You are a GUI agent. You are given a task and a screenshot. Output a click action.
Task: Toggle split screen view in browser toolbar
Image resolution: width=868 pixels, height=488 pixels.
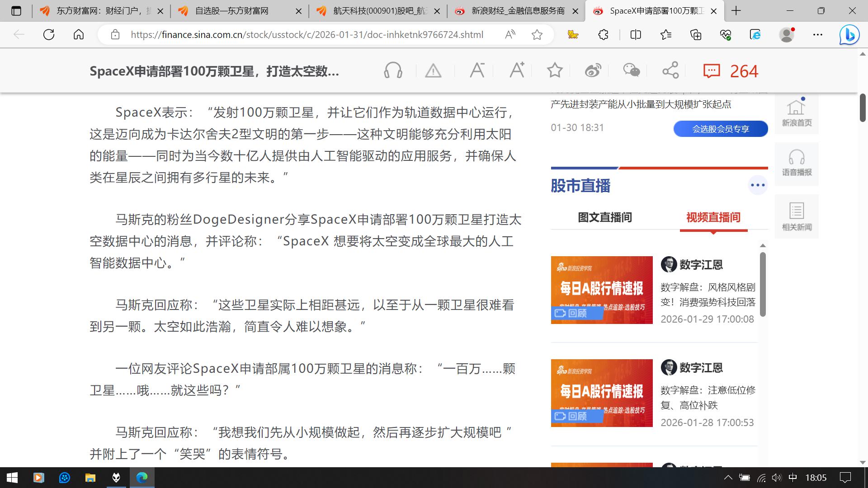coord(635,35)
